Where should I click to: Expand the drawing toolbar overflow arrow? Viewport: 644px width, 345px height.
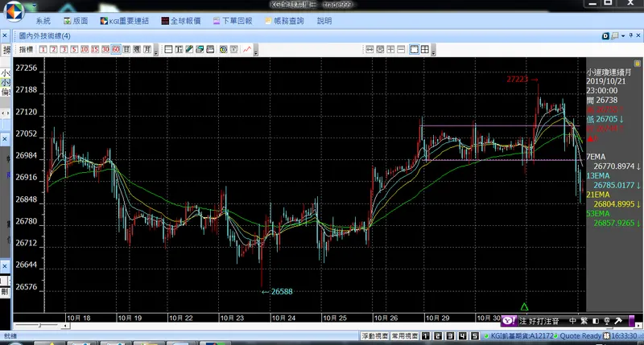(x=256, y=51)
